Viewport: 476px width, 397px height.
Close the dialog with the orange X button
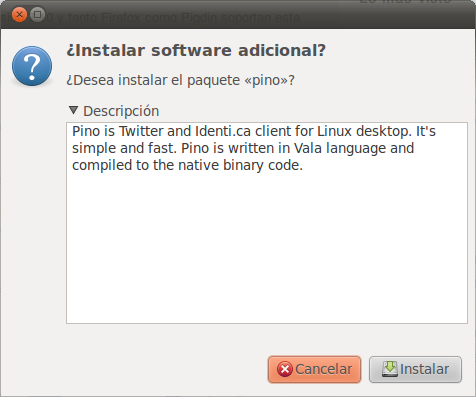tap(19, 15)
